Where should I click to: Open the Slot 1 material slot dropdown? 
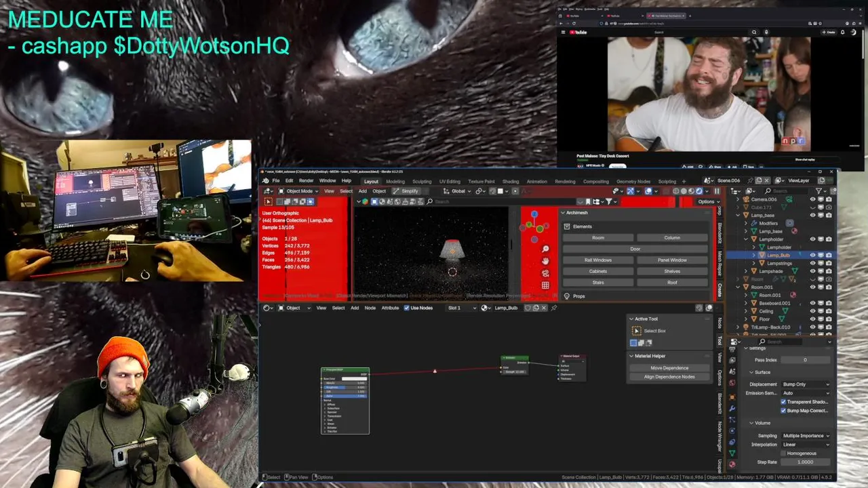point(462,308)
